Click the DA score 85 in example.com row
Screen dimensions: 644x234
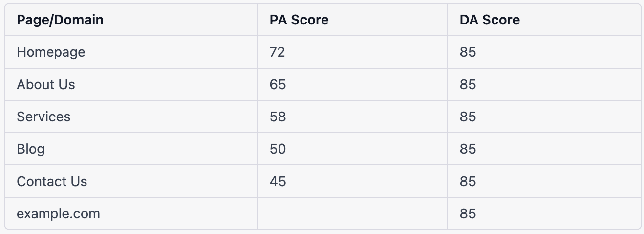[x=468, y=214]
